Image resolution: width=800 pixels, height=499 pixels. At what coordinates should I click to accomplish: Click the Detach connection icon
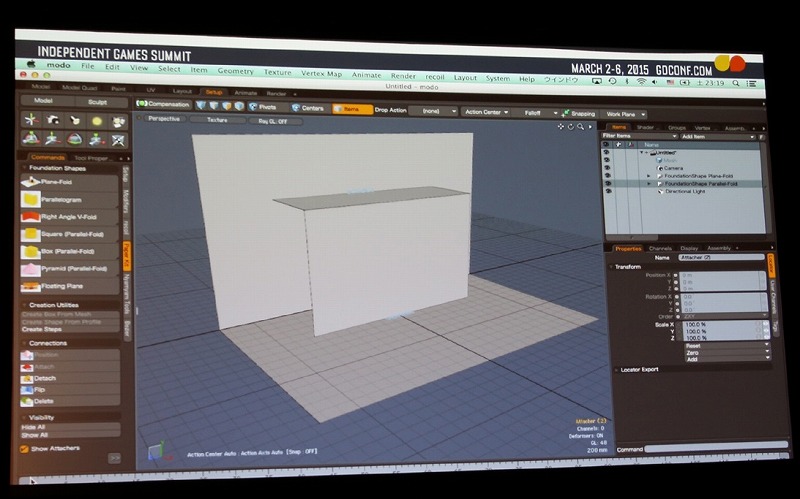[x=27, y=378]
